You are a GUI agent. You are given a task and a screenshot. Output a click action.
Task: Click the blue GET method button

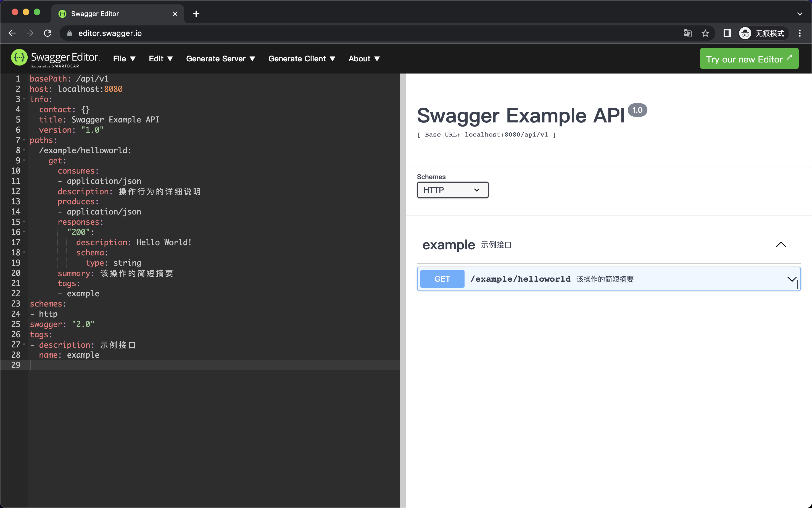pyautogui.click(x=442, y=279)
